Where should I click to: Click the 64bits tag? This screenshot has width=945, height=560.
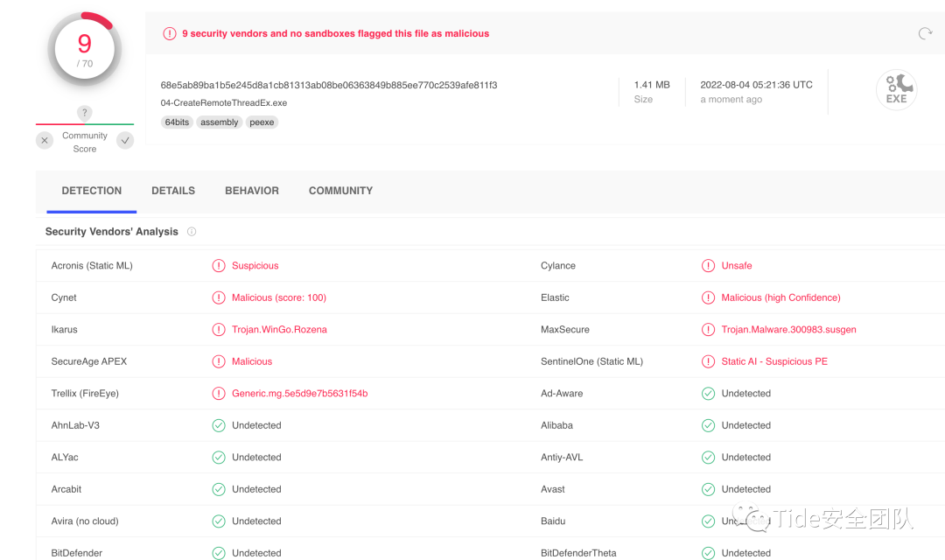pos(177,122)
